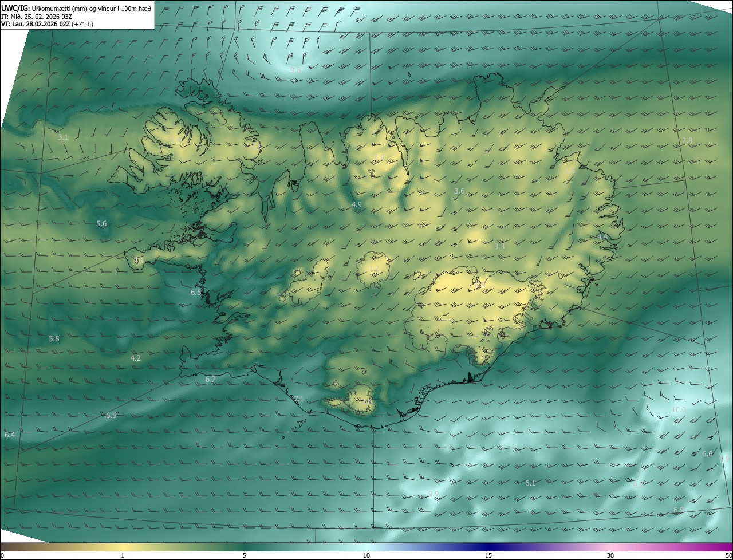Click the 6.5 value label near the west coast

point(196,293)
